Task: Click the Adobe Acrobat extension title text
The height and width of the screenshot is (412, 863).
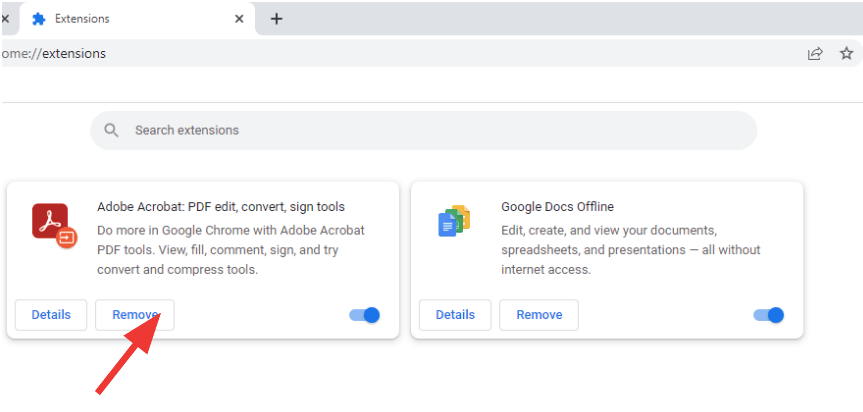Action: (221, 207)
